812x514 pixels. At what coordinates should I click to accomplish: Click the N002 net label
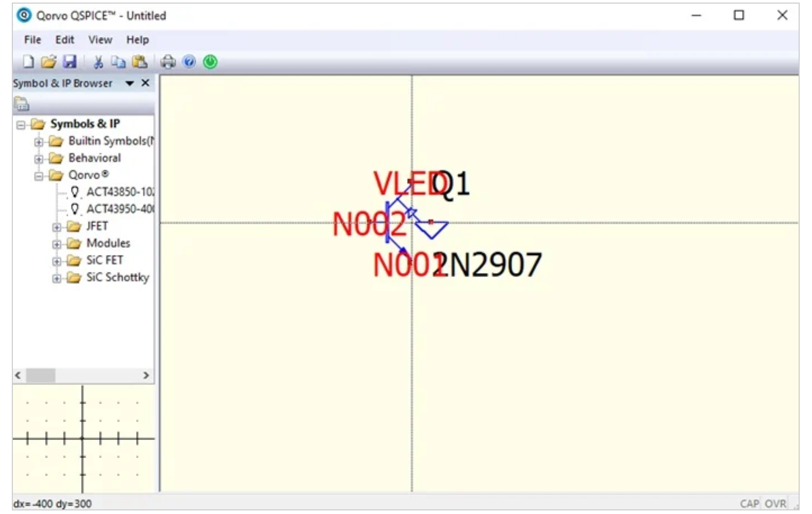[x=370, y=225]
